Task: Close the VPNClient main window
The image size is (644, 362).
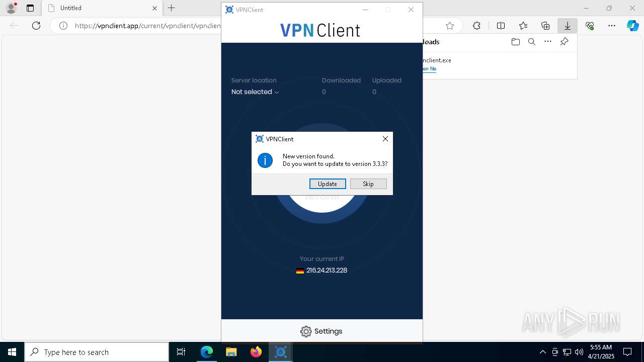Action: [x=411, y=10]
